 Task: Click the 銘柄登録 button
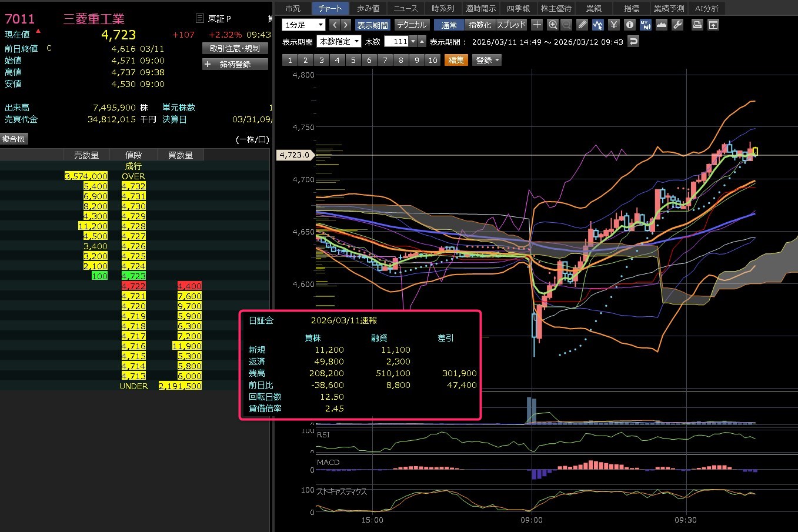click(x=235, y=64)
